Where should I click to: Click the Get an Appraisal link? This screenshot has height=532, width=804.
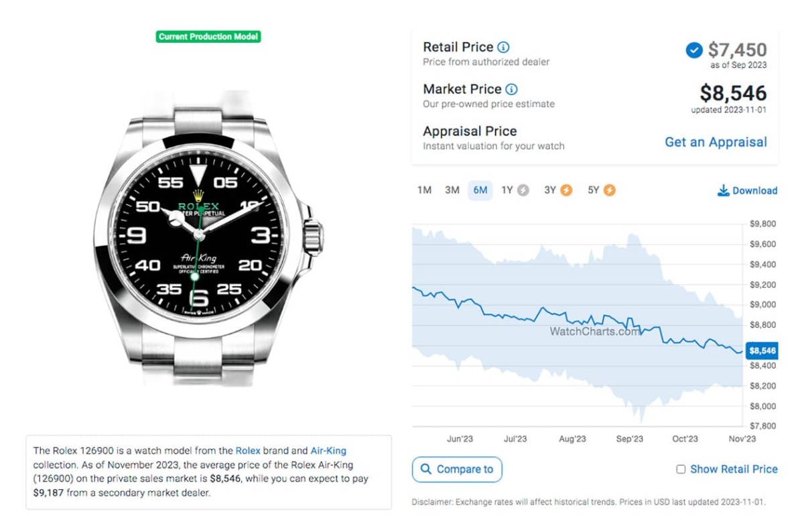(716, 142)
